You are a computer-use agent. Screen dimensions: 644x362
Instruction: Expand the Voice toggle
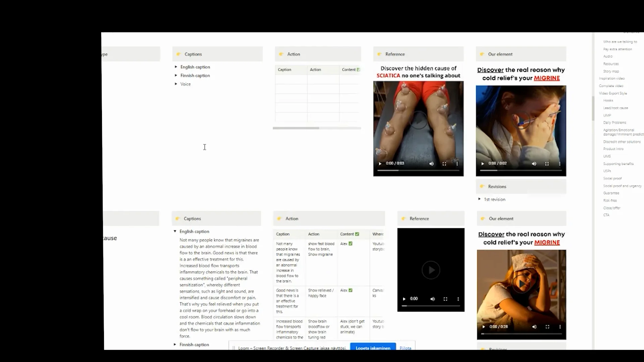click(x=176, y=84)
